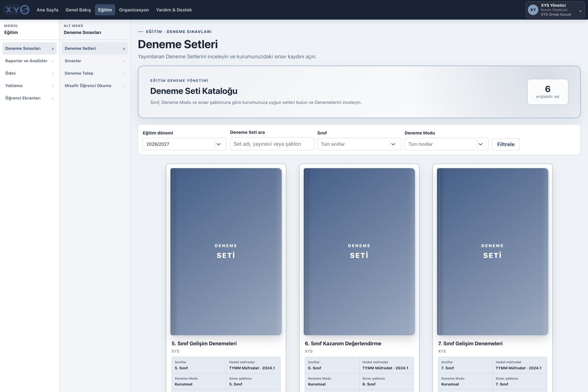Expand the XYS Yönetici account menu arrow
The height and width of the screenshot is (392, 588).
click(580, 11)
